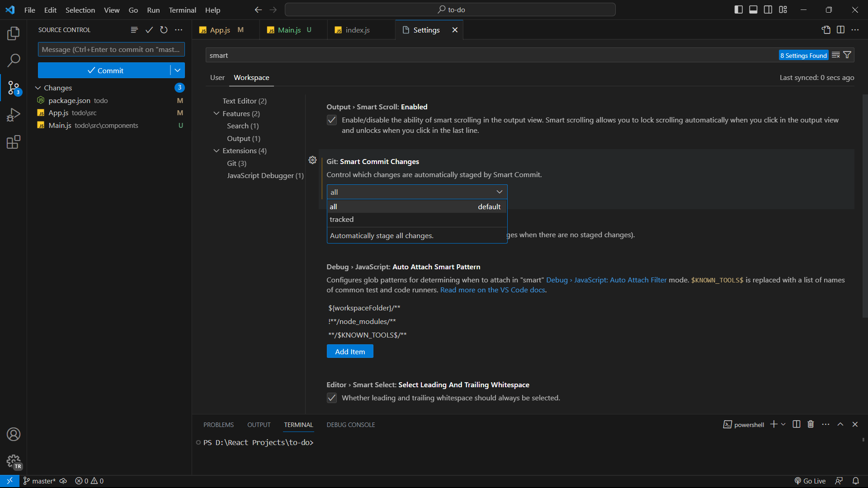Click the commit checkmark icon in Source Control
Image resolution: width=868 pixels, height=488 pixels.
149,30
